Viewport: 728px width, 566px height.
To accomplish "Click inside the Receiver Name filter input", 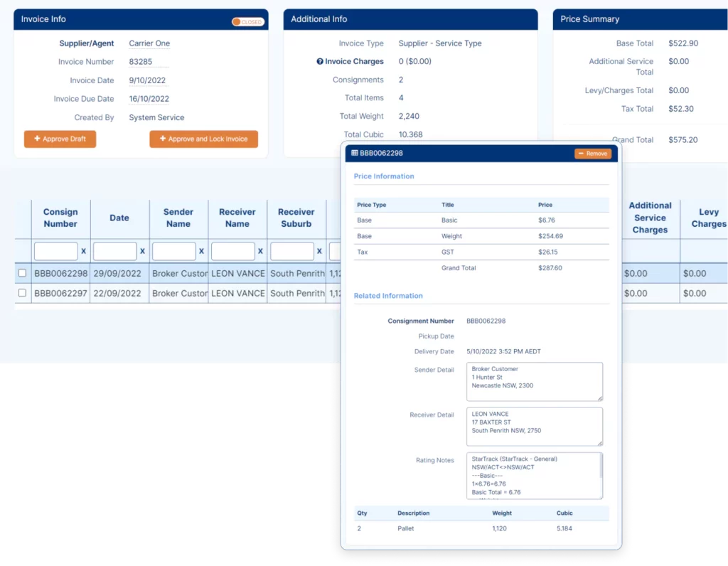I will (x=235, y=251).
